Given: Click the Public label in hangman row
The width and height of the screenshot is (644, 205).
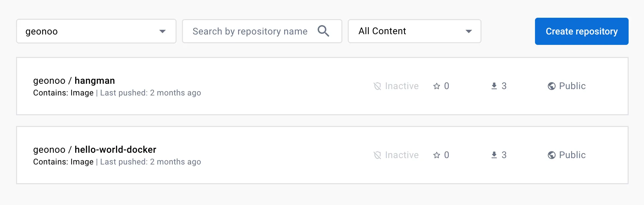Looking at the screenshot, I should pyautogui.click(x=572, y=86).
